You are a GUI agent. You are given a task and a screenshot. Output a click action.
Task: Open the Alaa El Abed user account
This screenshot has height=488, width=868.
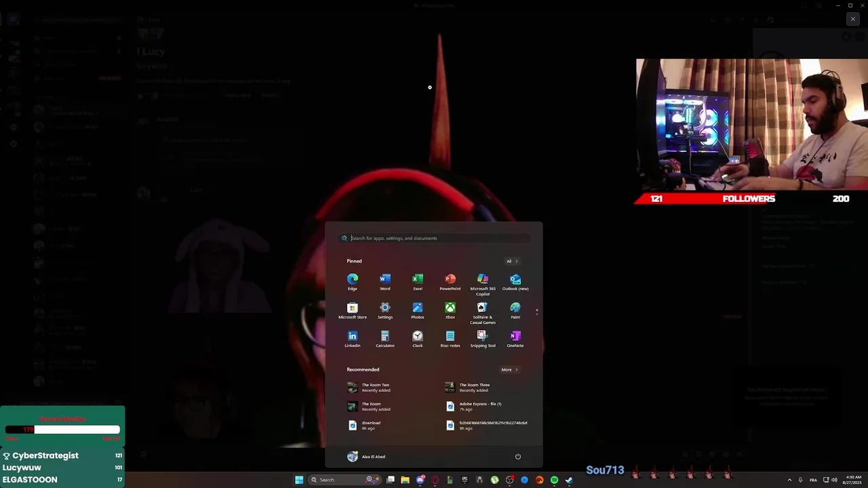point(366,457)
